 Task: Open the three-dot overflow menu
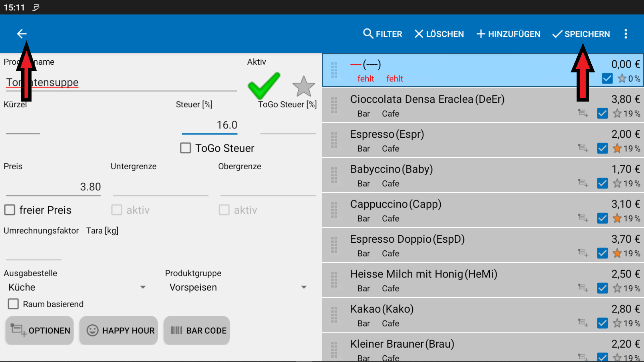click(x=626, y=34)
